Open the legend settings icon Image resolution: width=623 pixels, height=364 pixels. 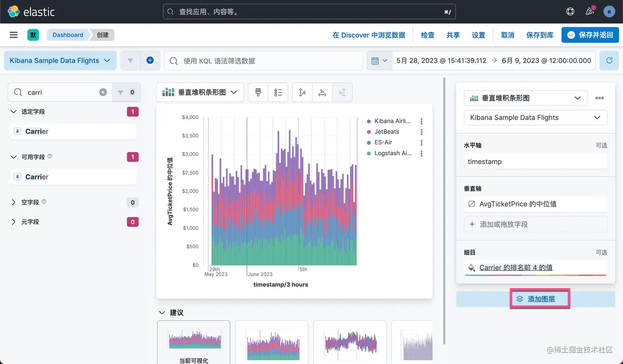[x=278, y=92]
